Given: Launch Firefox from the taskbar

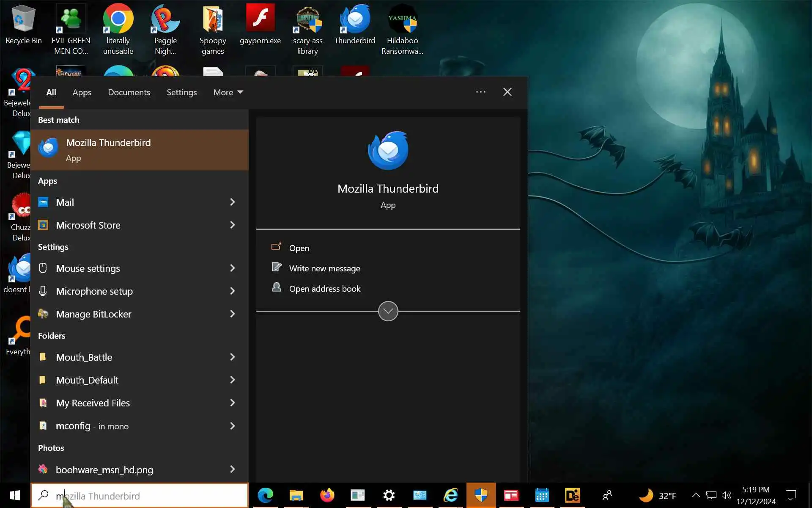Looking at the screenshot, I should (327, 495).
